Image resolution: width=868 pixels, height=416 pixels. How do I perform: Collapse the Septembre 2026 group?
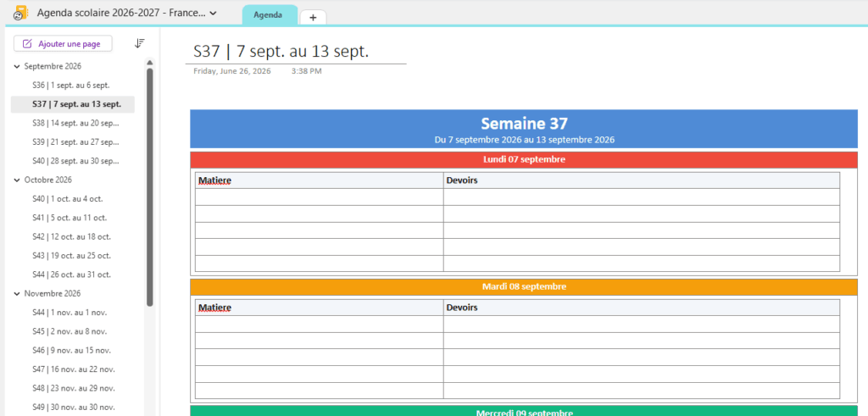coord(17,66)
